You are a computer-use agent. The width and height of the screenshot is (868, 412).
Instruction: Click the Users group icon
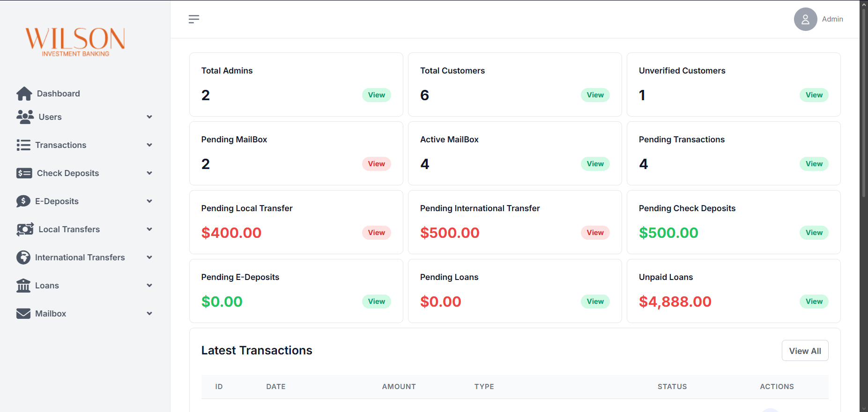tap(25, 117)
